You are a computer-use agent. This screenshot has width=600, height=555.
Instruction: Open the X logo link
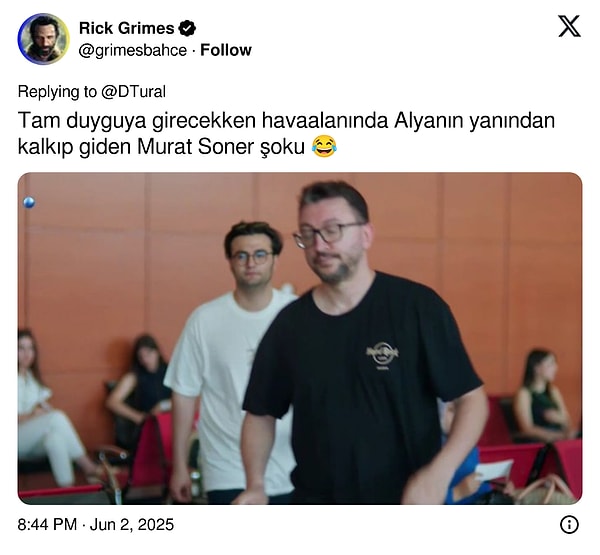[569, 26]
